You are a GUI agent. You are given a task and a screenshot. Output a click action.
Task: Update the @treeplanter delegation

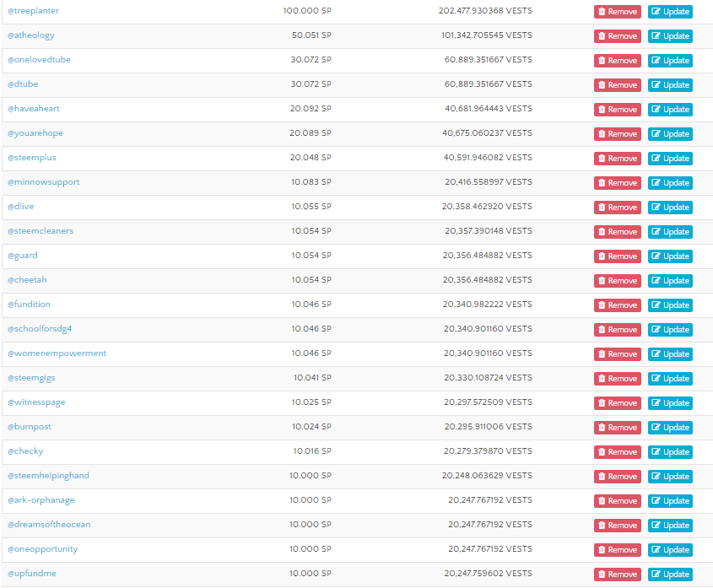pos(670,12)
